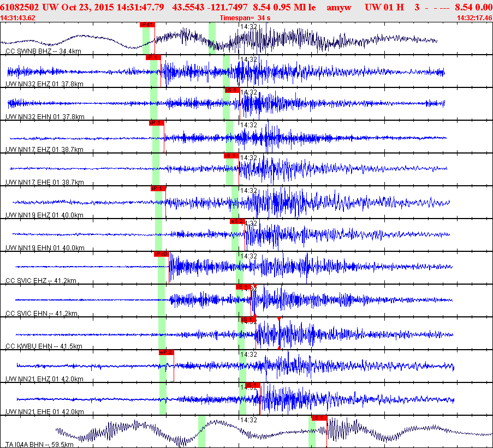Click the UW NN32 EHZ 01 37.8km label
Screen dimensions: 493x448
pos(44,84)
